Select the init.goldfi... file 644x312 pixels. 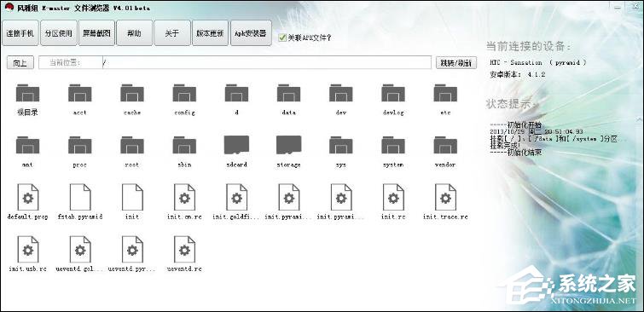(236, 197)
